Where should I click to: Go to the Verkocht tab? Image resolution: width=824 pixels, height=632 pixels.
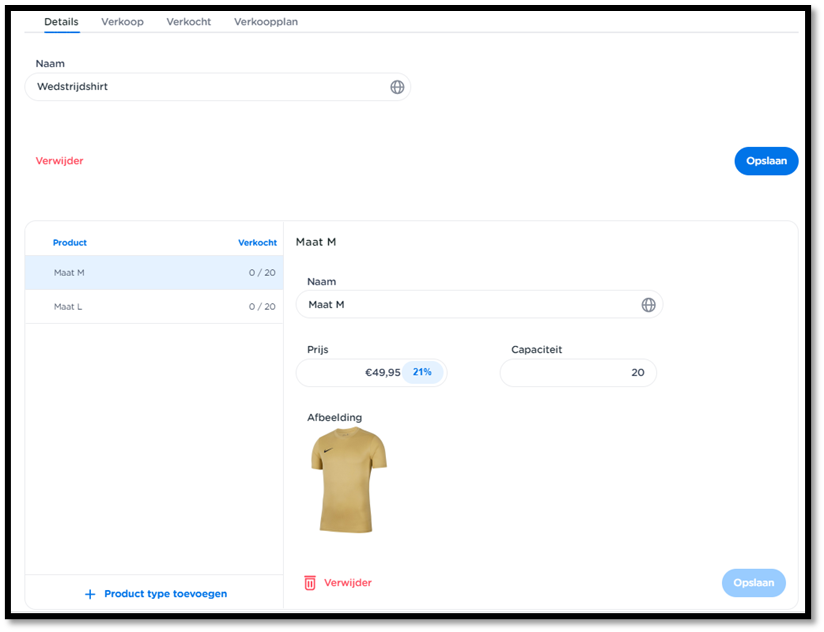point(188,22)
